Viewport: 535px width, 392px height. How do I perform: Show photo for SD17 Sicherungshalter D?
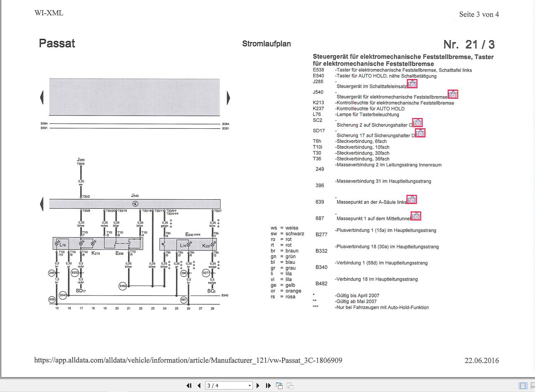point(420,133)
